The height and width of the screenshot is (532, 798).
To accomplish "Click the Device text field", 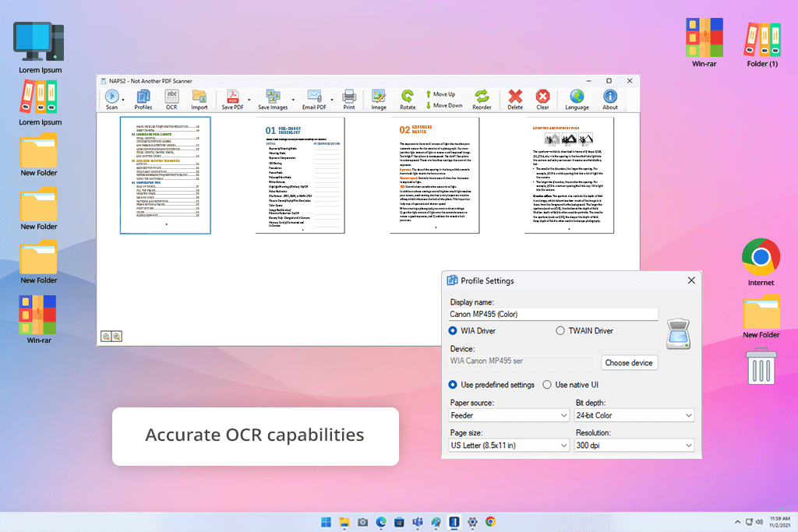I will (x=521, y=361).
